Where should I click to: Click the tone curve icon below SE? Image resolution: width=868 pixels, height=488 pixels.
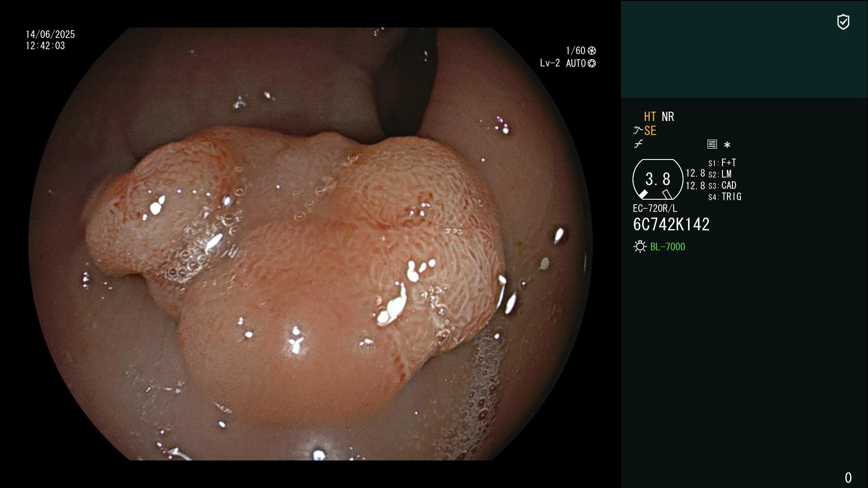point(638,144)
